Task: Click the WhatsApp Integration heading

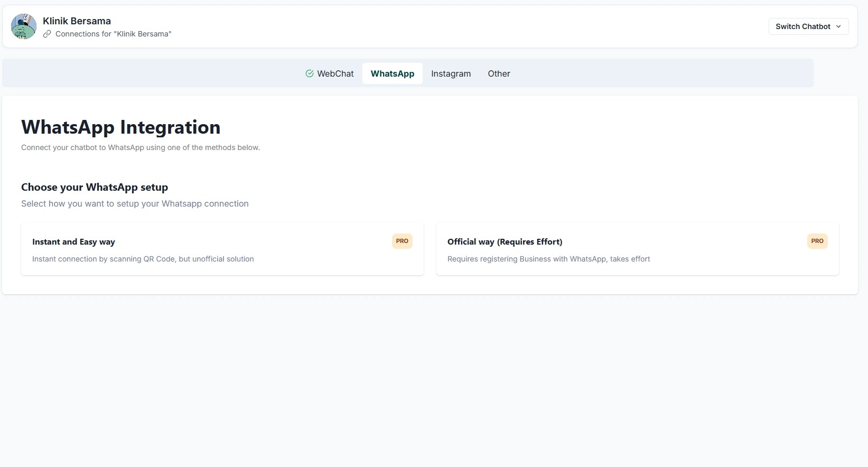Action: coord(120,127)
